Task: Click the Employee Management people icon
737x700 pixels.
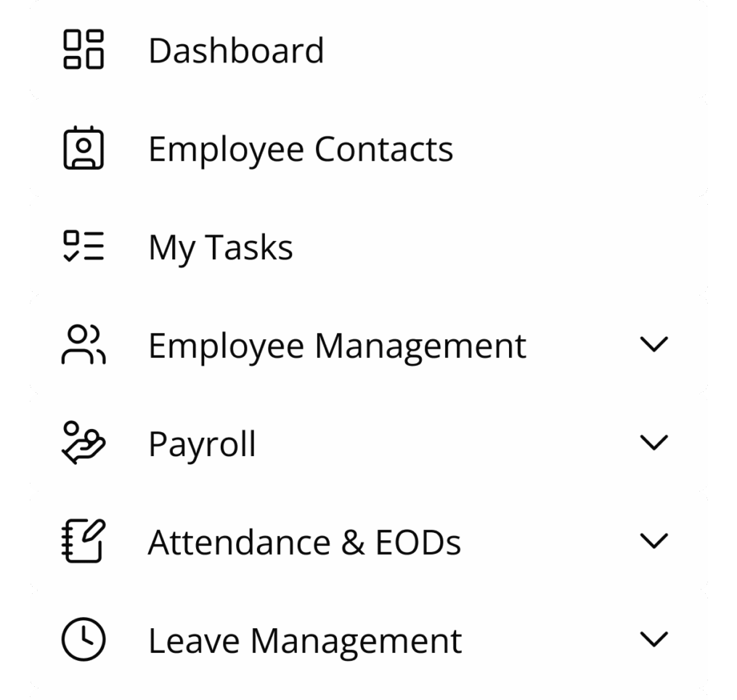Action: pyautogui.click(x=84, y=345)
